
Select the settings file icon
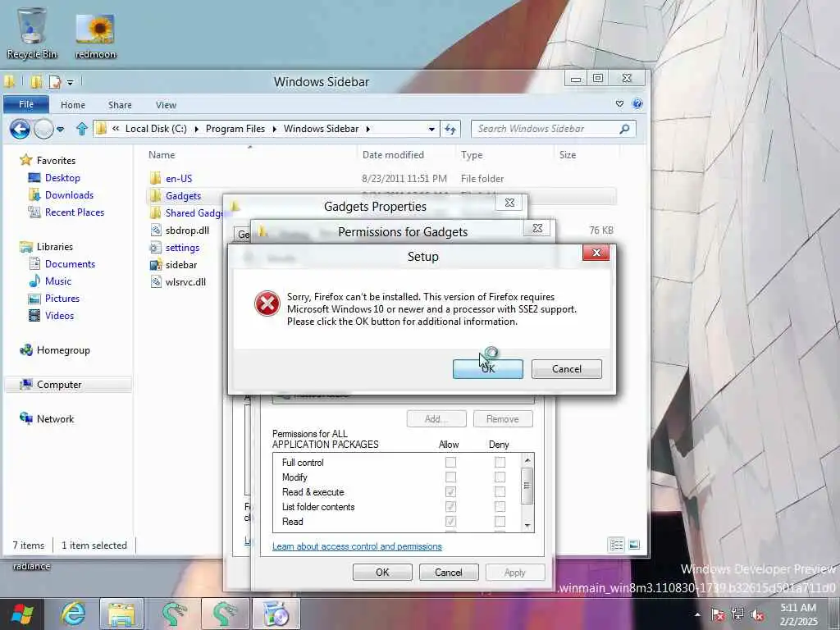coord(155,247)
